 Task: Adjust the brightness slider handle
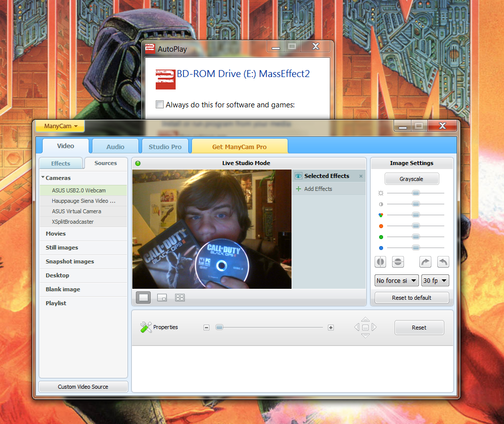(415, 193)
